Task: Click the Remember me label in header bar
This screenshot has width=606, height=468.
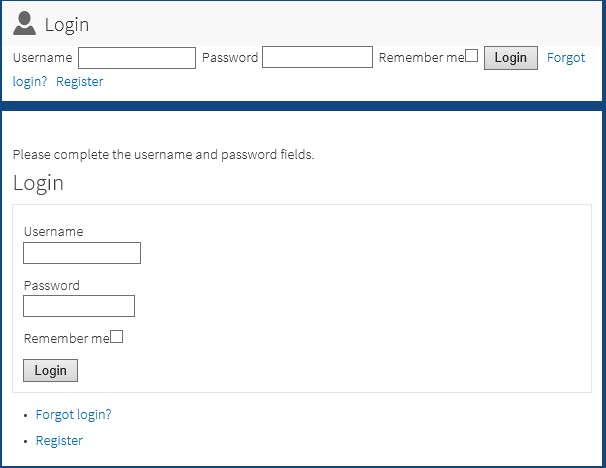Action: [x=422, y=58]
